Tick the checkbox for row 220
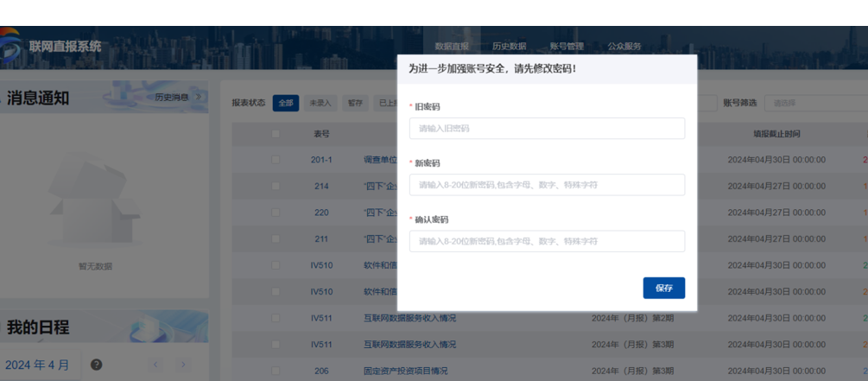 [276, 213]
